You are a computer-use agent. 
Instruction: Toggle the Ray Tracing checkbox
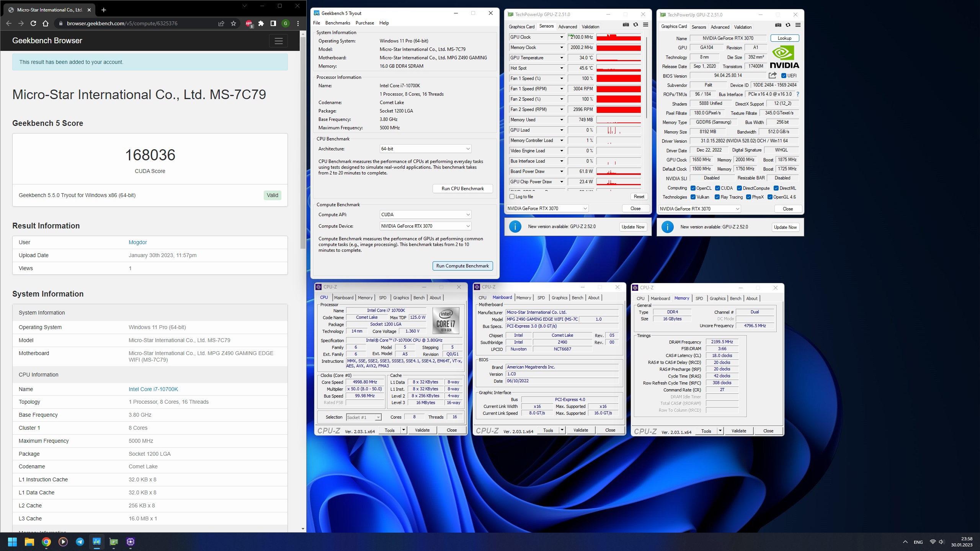pyautogui.click(x=717, y=197)
